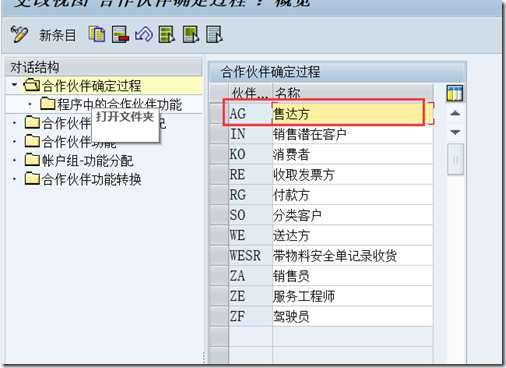Click the 分类客户 name cell
Image resolution: width=506 pixels, height=368 pixels.
click(352, 216)
